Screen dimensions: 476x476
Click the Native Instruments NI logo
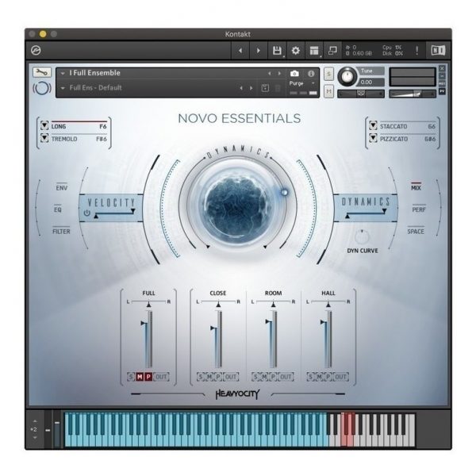click(438, 51)
